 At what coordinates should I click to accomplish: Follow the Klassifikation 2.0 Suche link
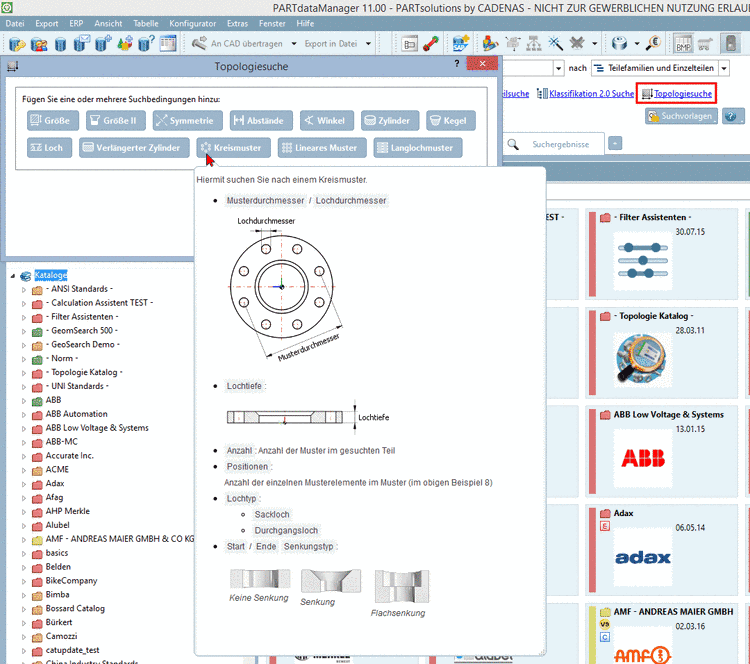(x=591, y=94)
